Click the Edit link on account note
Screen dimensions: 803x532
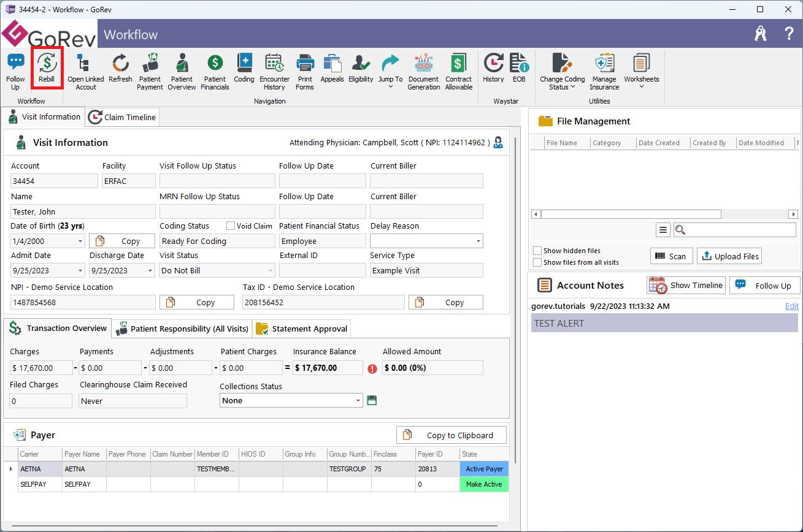791,306
